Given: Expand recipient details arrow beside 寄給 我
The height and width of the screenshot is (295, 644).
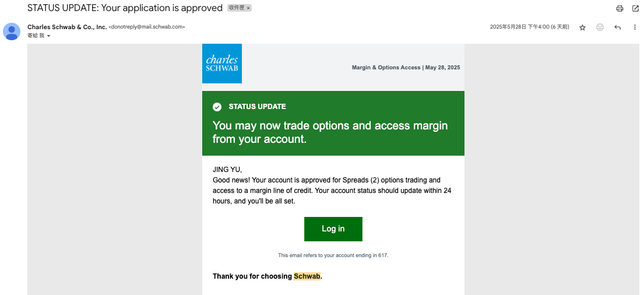Looking at the screenshot, I should 48,36.
